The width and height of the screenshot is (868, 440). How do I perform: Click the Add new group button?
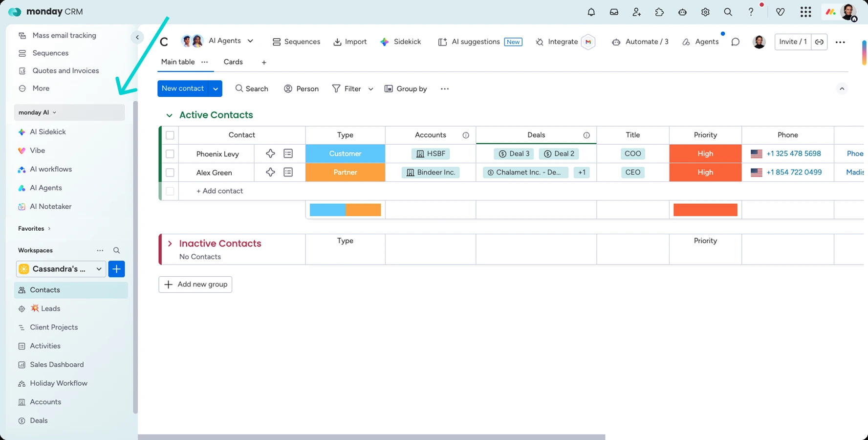click(195, 285)
